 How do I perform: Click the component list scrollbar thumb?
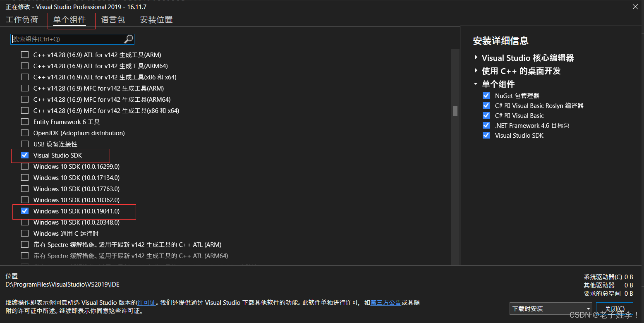tap(455, 110)
